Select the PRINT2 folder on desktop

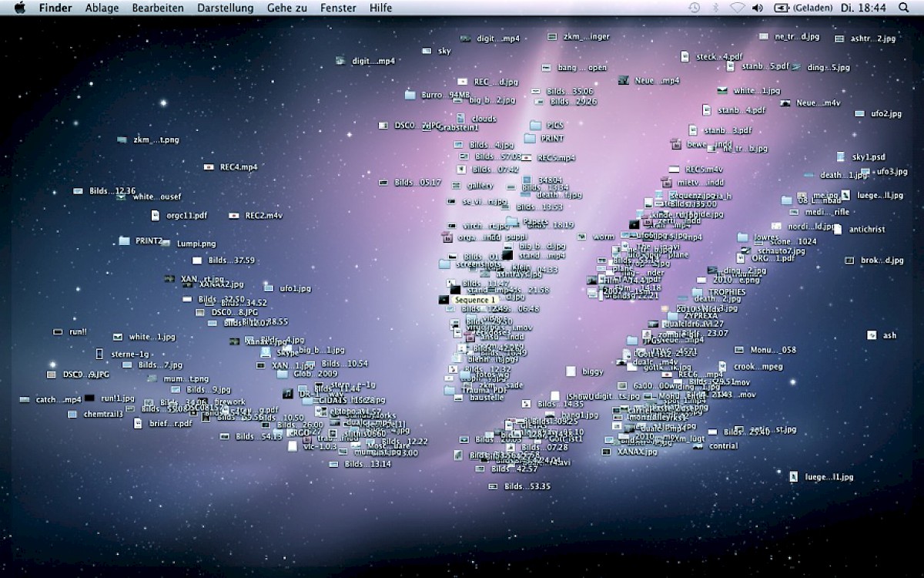[125, 240]
